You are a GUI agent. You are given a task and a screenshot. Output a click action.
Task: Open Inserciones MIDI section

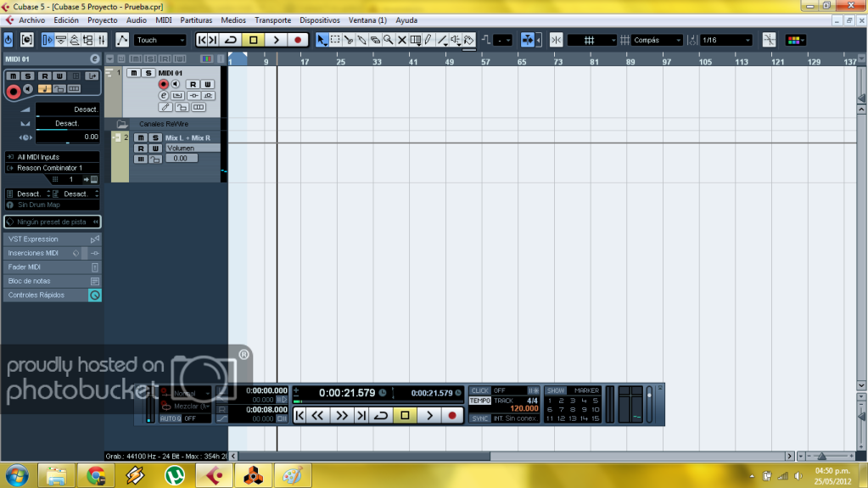(53, 253)
